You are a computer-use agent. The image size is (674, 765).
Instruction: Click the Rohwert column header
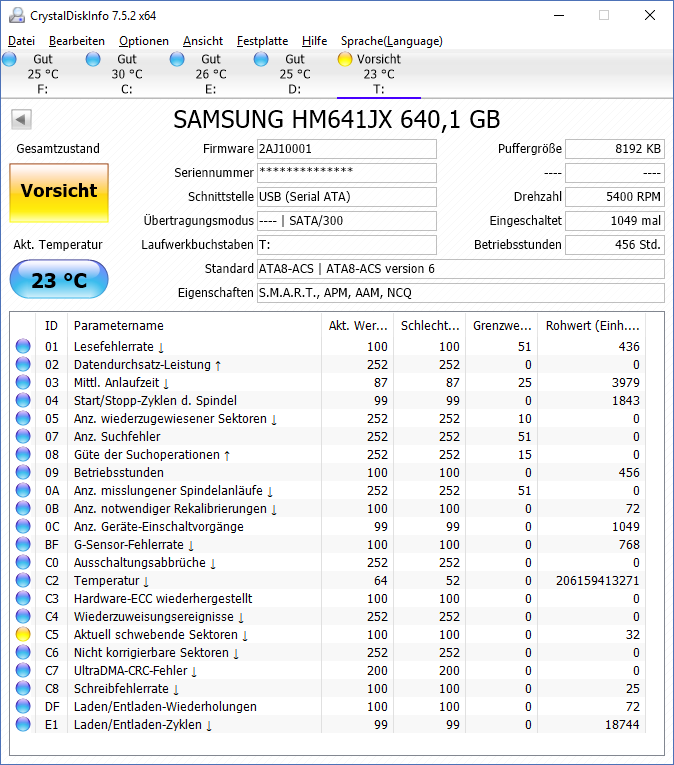592,325
